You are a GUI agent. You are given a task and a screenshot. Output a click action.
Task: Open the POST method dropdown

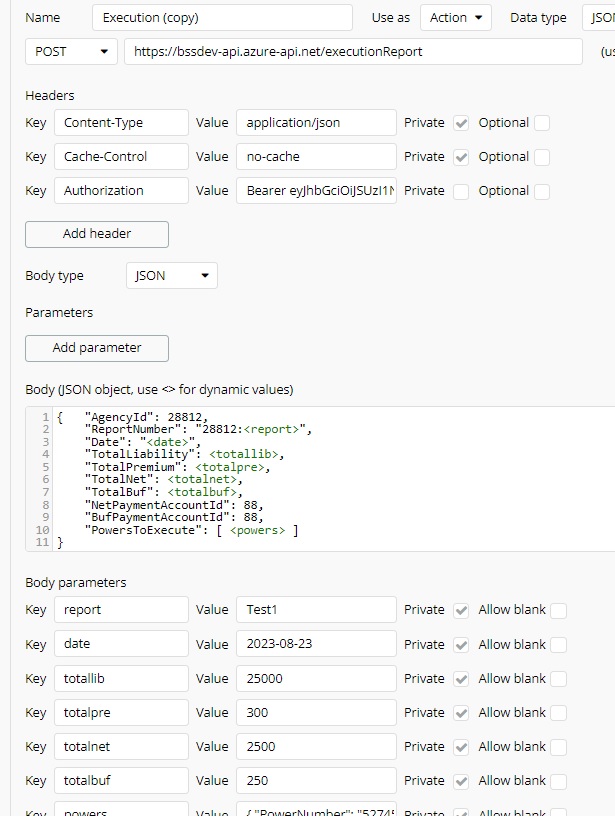coord(71,51)
